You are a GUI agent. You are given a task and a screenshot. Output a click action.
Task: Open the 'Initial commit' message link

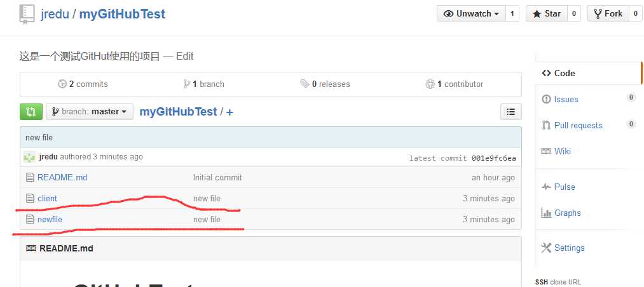click(x=217, y=178)
